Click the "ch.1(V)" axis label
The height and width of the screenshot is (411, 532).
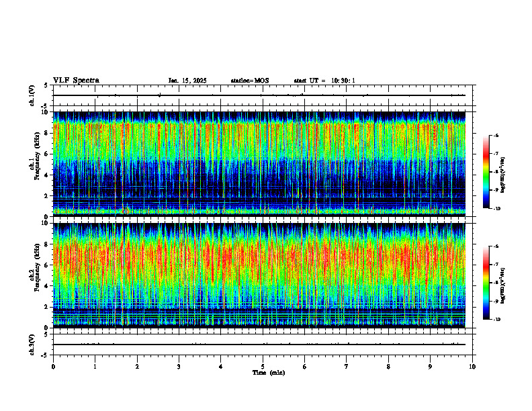tap(32, 95)
